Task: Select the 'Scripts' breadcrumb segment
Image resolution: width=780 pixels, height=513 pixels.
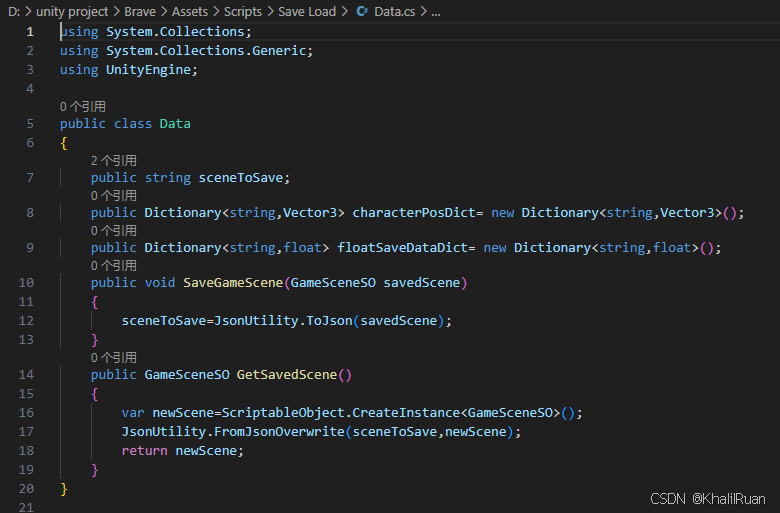Action: (x=243, y=11)
